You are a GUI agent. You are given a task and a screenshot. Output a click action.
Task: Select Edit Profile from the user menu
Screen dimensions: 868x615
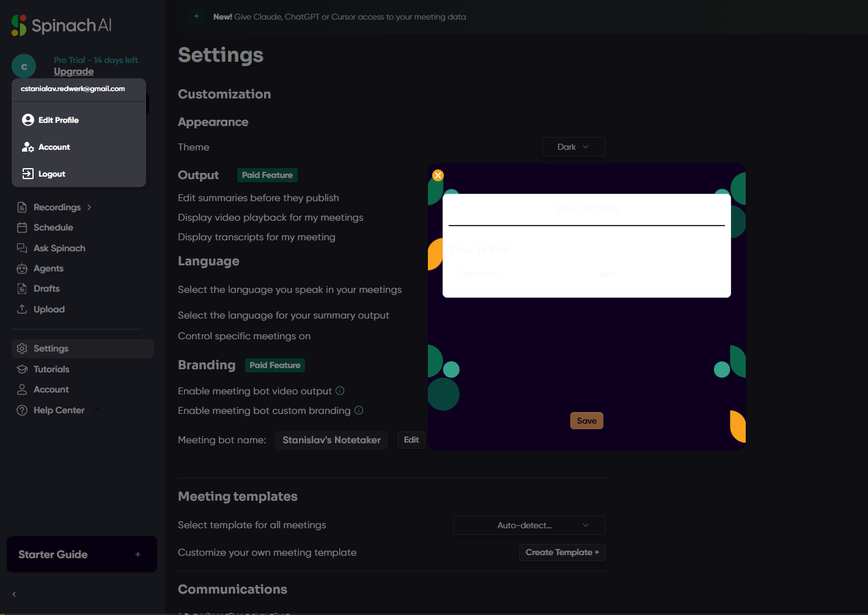[x=79, y=120]
